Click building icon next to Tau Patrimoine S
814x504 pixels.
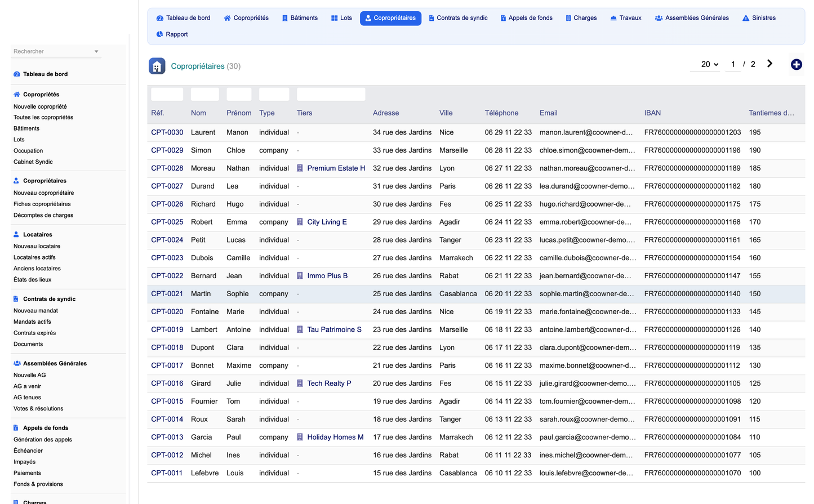click(300, 329)
